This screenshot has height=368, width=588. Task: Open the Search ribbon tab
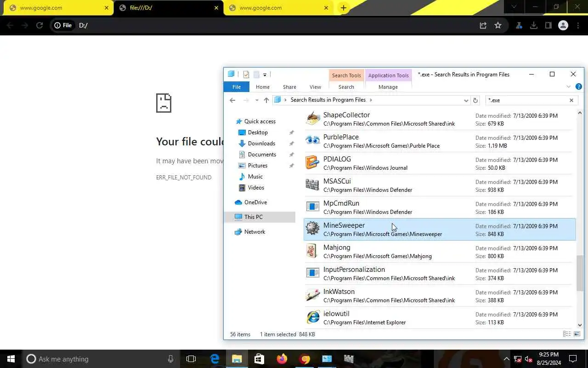[x=346, y=87]
